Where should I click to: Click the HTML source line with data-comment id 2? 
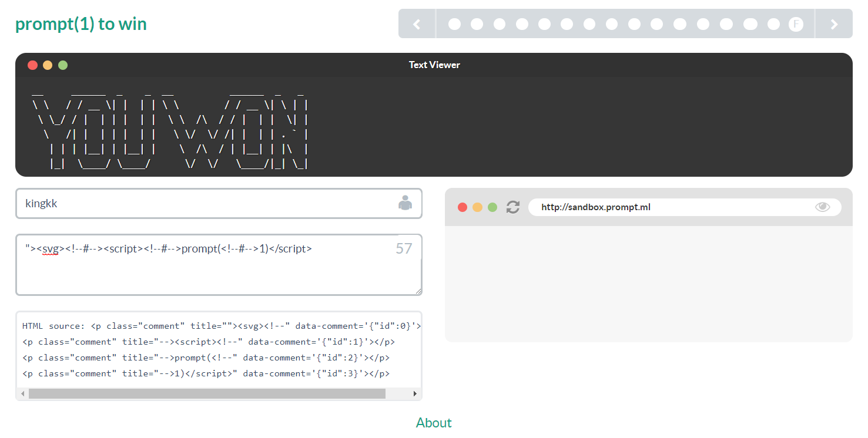click(x=206, y=358)
